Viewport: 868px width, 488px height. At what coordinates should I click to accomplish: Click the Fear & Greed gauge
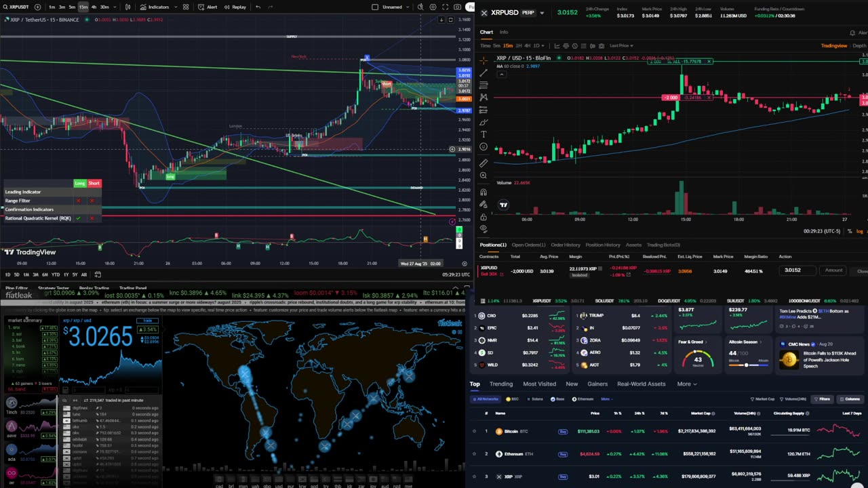[x=697, y=360]
